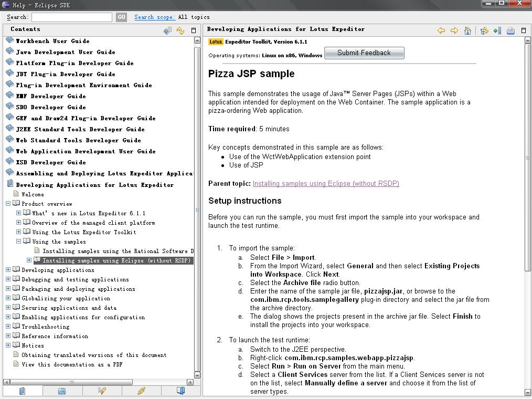Click book icon next to SDO Developer Guide
The width and height of the screenshot is (532, 399).
tap(10, 107)
